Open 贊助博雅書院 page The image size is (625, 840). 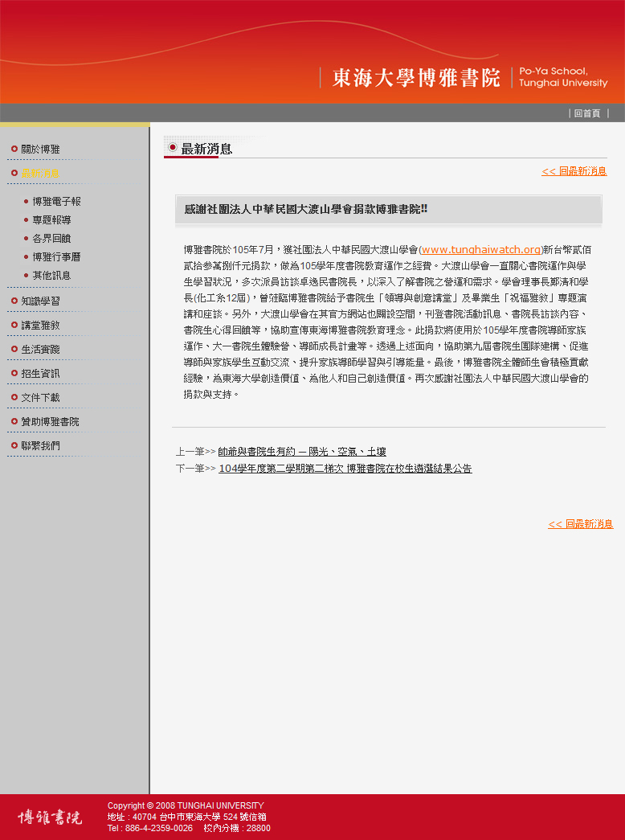tap(50, 421)
